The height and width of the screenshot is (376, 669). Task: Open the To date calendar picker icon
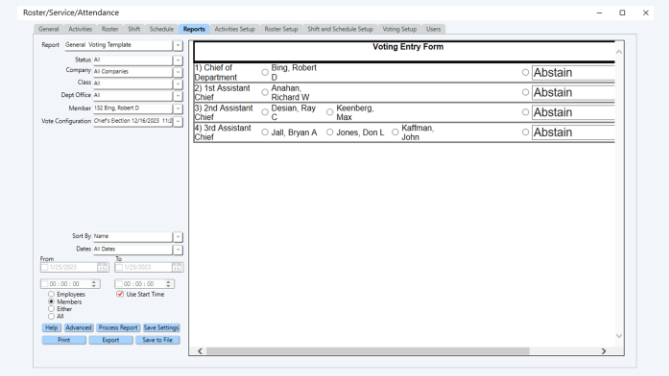[177, 268]
